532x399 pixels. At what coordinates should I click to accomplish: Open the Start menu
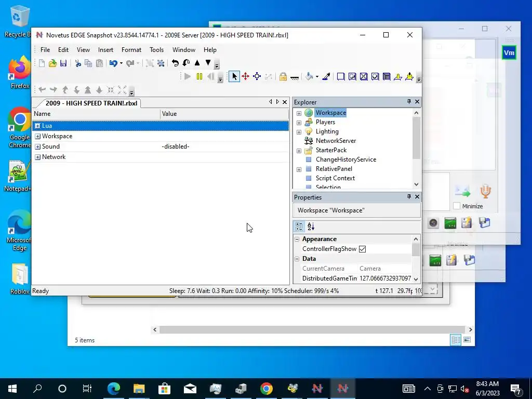tap(12, 389)
